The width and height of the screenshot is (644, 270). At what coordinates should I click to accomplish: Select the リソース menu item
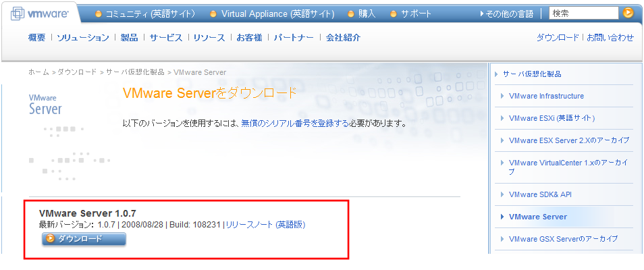coord(209,38)
